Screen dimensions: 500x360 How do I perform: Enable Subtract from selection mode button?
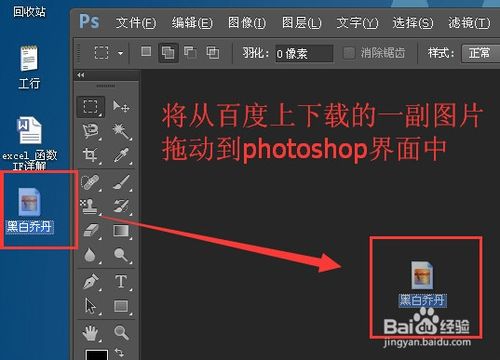click(190, 53)
